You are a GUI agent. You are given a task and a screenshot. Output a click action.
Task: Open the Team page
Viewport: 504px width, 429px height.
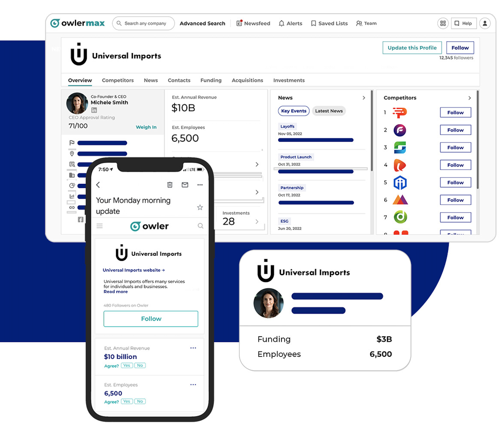coord(366,23)
